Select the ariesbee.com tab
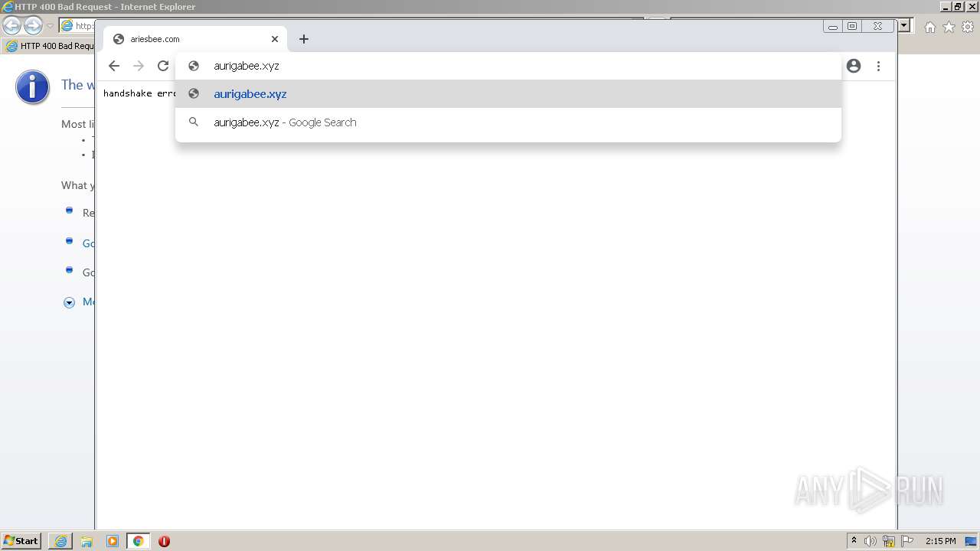The image size is (980, 551). 195,39
